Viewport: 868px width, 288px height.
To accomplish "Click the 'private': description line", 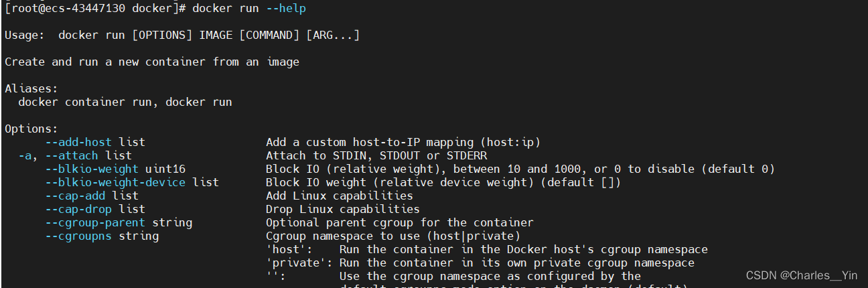I will click(480, 263).
